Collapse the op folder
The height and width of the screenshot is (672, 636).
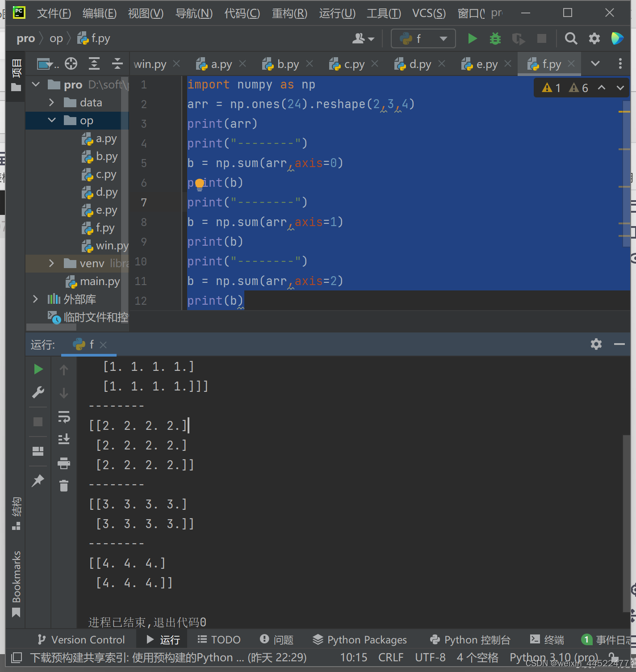51,120
